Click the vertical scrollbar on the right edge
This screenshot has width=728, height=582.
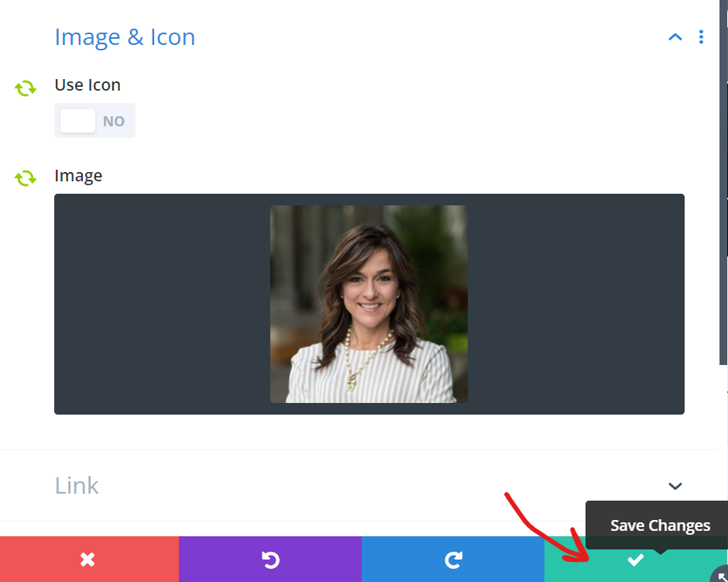point(723,182)
